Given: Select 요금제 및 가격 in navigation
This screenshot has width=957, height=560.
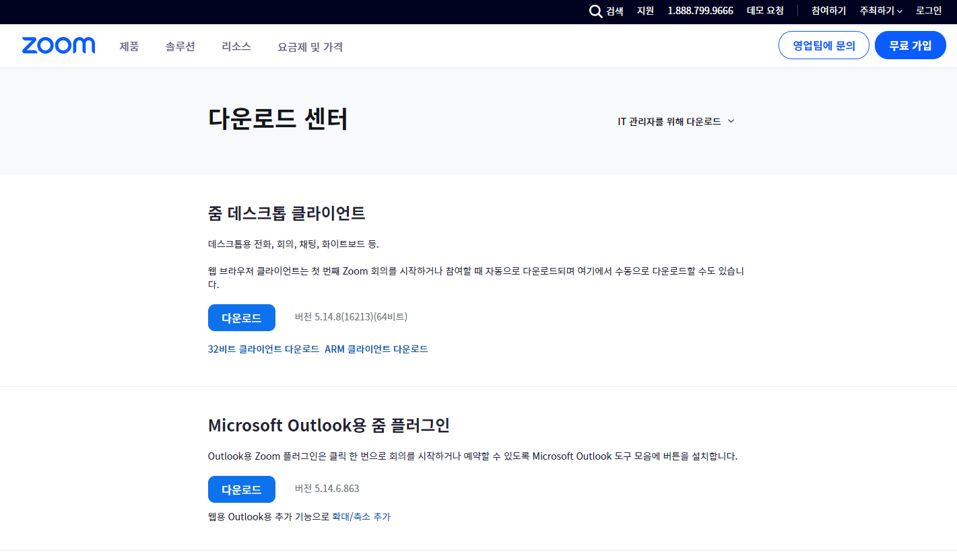Looking at the screenshot, I should tap(309, 47).
